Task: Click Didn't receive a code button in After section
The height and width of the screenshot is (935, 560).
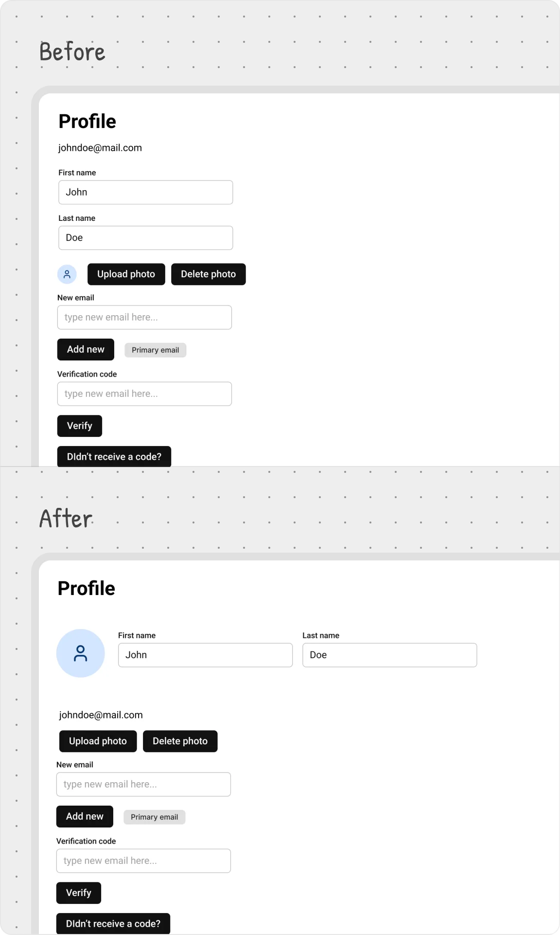Action: (113, 924)
